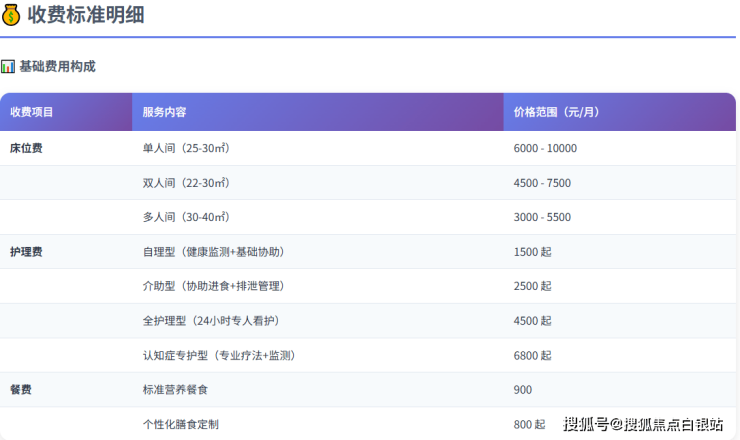This screenshot has width=740, height=440.
Task: Click the 6000 - 10000 price cell
Action: point(545,148)
